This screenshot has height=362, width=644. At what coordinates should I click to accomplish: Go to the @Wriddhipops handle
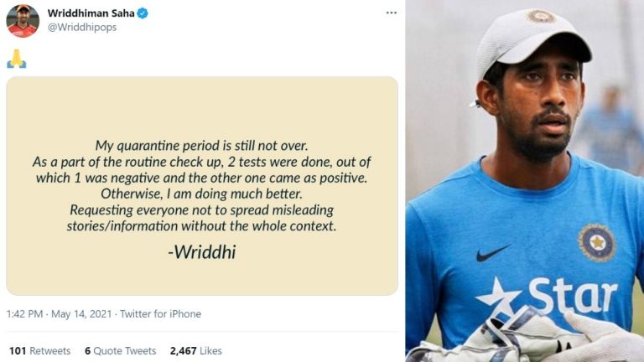pyautogui.click(x=82, y=27)
